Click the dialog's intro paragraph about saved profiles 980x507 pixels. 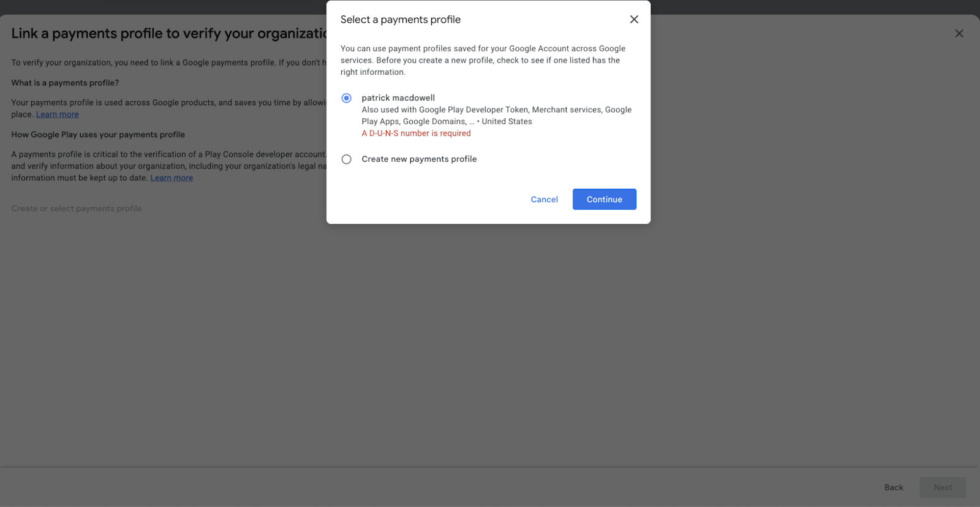[x=483, y=60]
